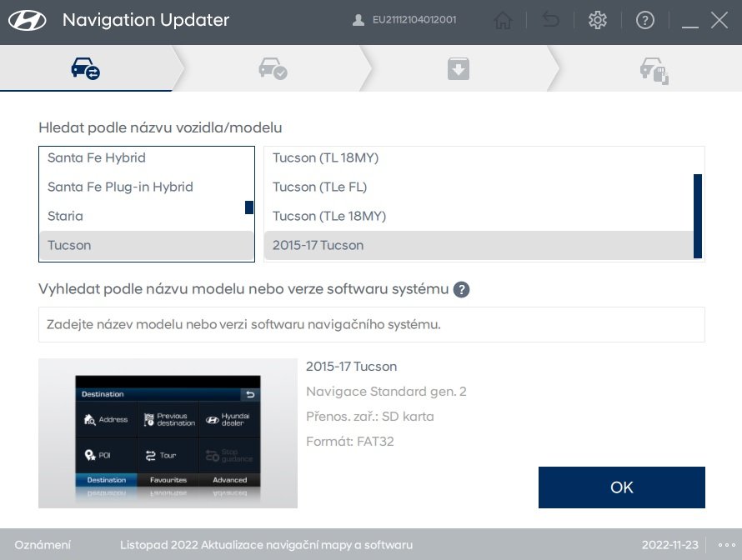The width and height of the screenshot is (742, 560).
Task: Open the three-dot more notices menu
Action: (726, 545)
